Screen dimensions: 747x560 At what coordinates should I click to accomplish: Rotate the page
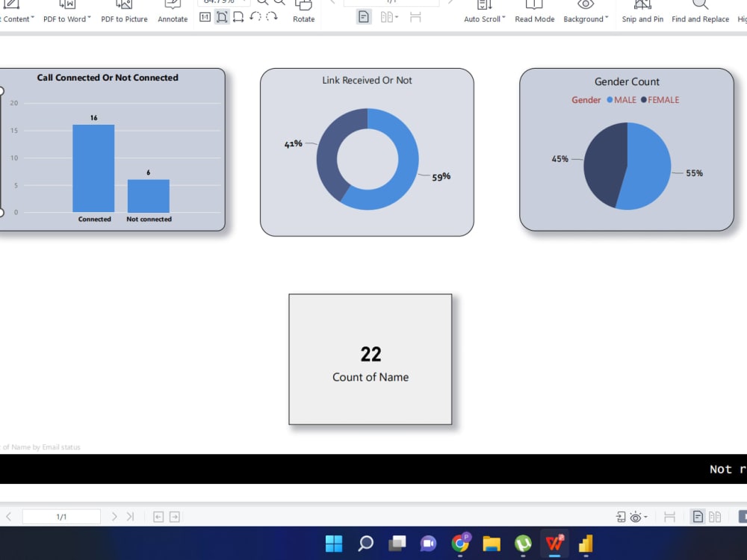coord(303,11)
